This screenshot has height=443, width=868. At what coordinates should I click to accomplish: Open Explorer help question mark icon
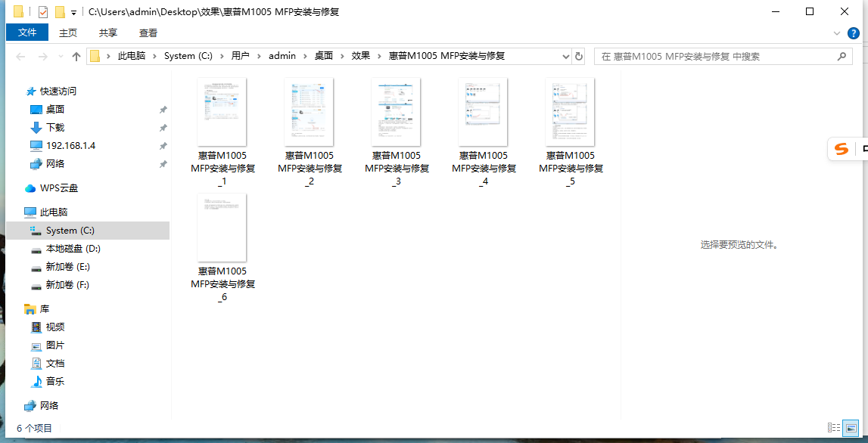[854, 33]
